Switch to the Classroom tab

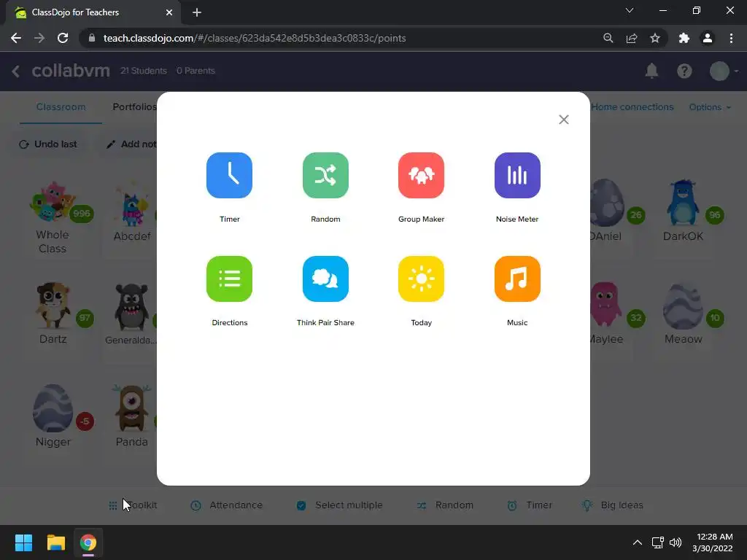(61, 107)
